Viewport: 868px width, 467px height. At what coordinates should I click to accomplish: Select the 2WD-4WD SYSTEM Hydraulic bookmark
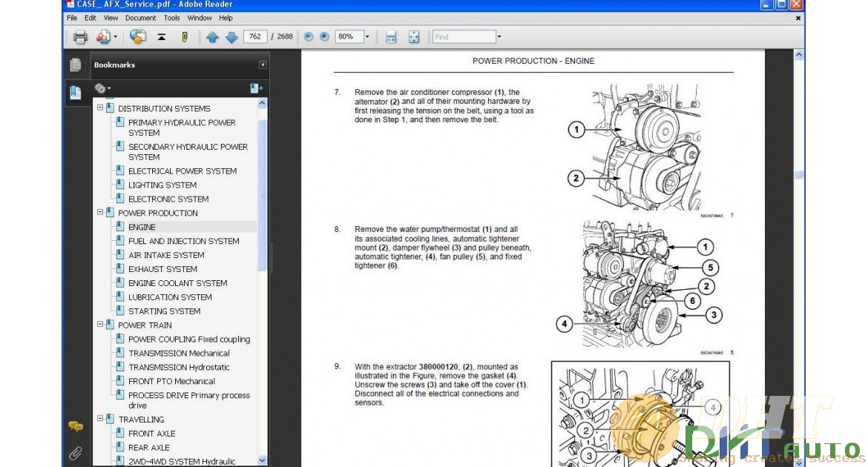(x=182, y=462)
